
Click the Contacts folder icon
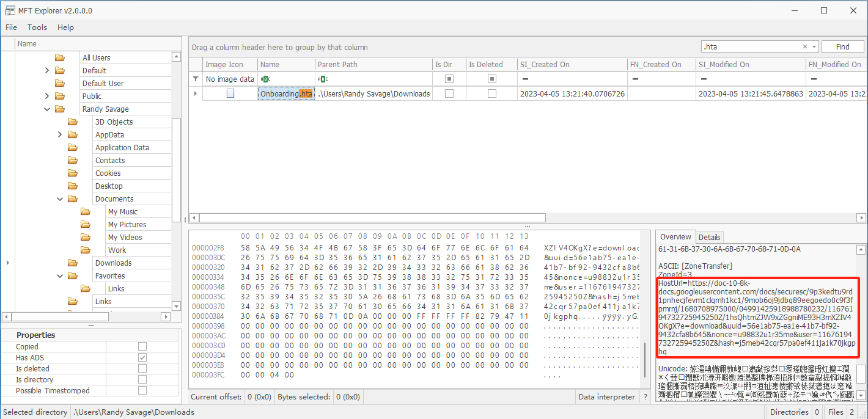coord(72,160)
